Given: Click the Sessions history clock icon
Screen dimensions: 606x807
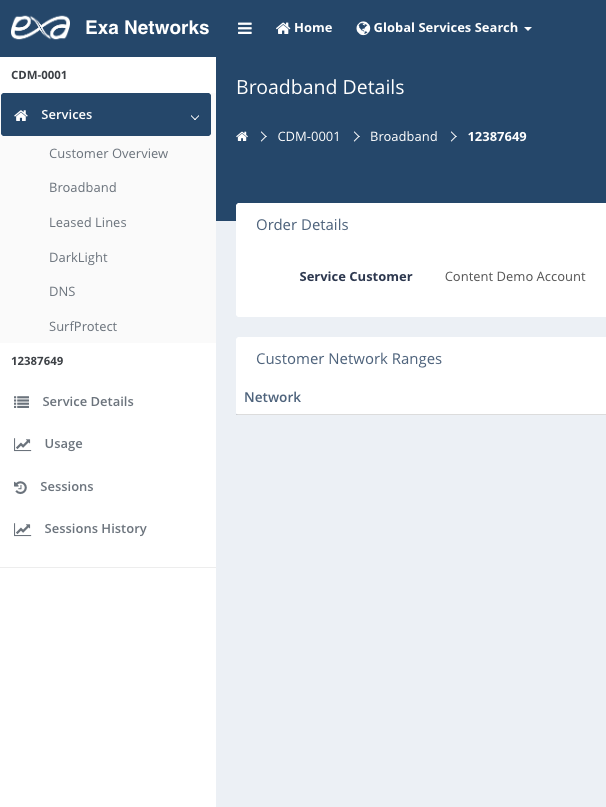Looking at the screenshot, I should [20, 487].
